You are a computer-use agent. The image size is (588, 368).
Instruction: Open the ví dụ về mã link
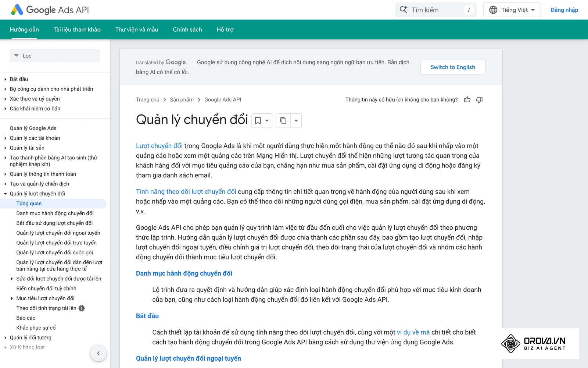click(413, 332)
